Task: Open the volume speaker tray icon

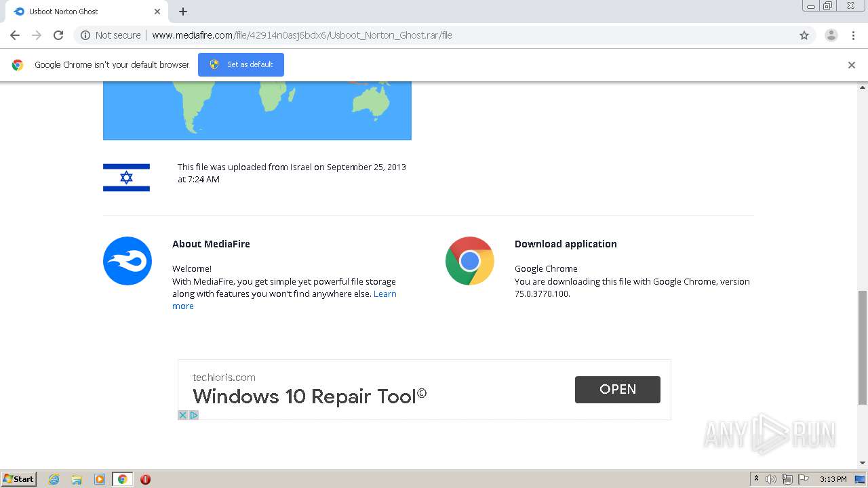Action: point(771,479)
